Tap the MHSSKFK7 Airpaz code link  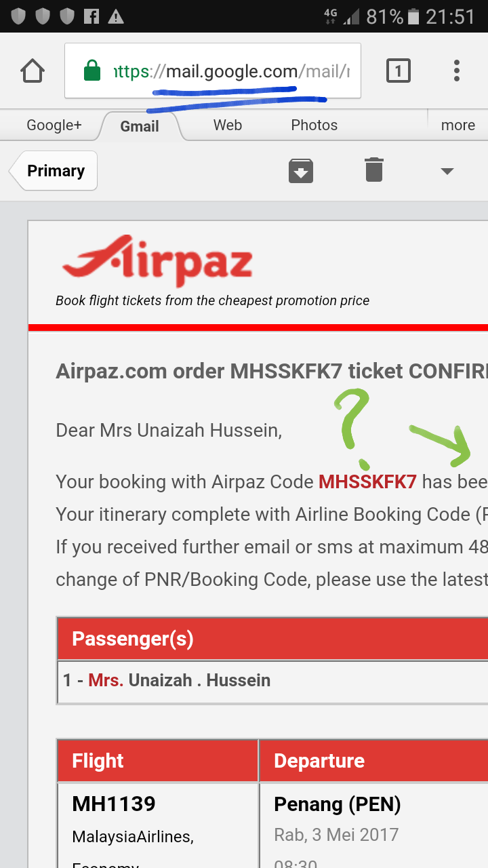tap(367, 482)
